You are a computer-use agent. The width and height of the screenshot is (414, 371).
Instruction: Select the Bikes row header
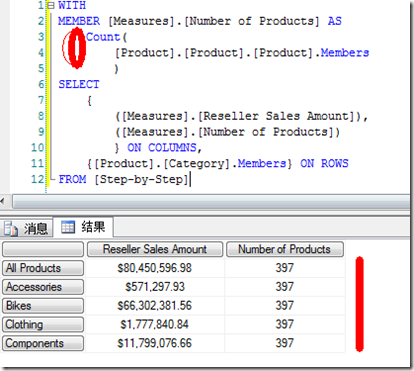43,306
